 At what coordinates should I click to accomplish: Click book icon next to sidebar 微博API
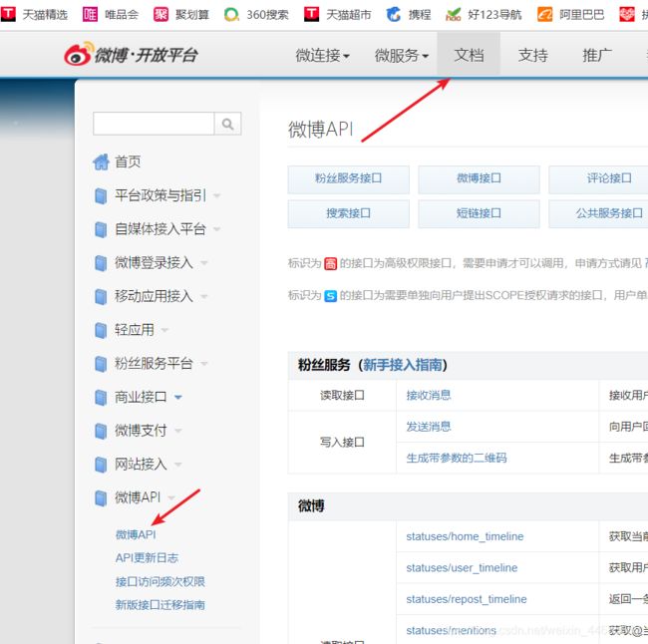[101, 497]
